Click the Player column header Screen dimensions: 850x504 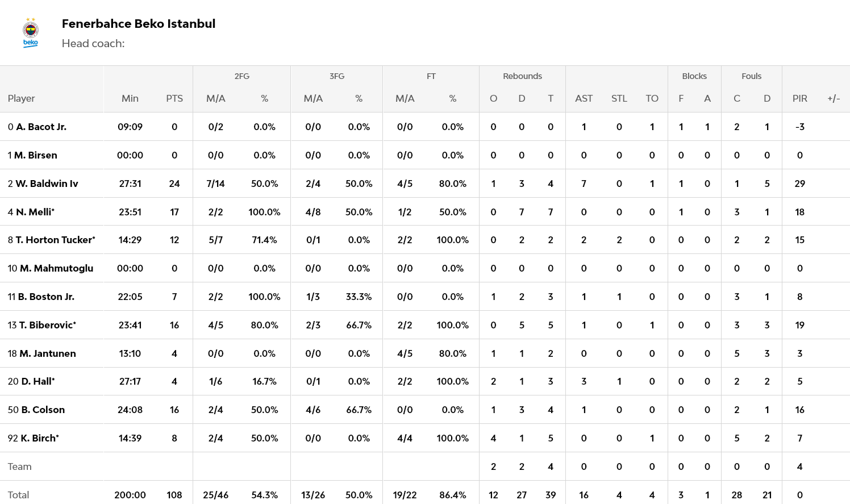22,98
